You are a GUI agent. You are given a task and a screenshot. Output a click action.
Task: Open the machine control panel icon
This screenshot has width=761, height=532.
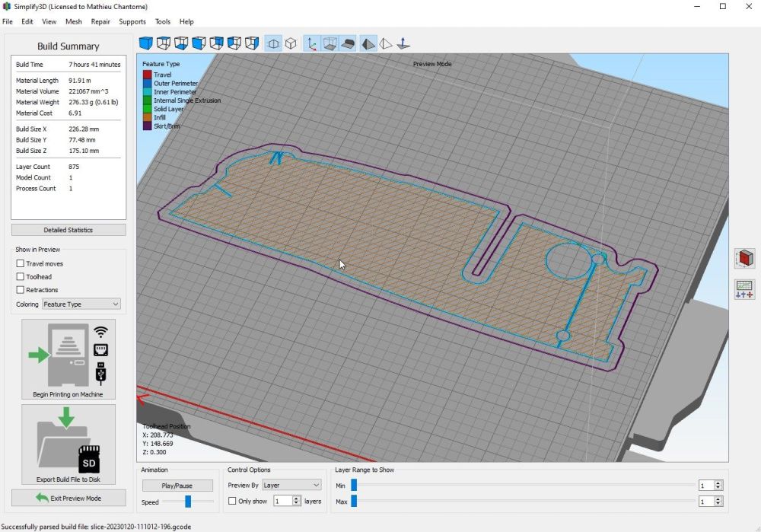[x=744, y=289]
